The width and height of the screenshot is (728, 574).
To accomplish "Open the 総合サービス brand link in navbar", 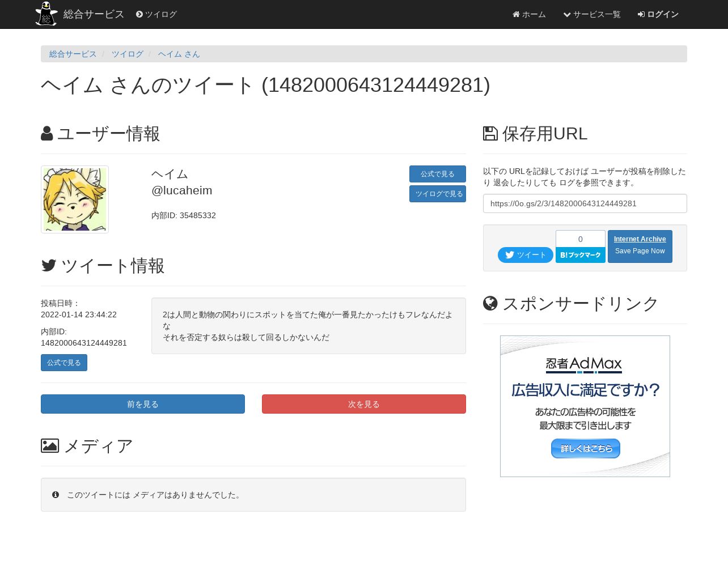I will tap(94, 14).
